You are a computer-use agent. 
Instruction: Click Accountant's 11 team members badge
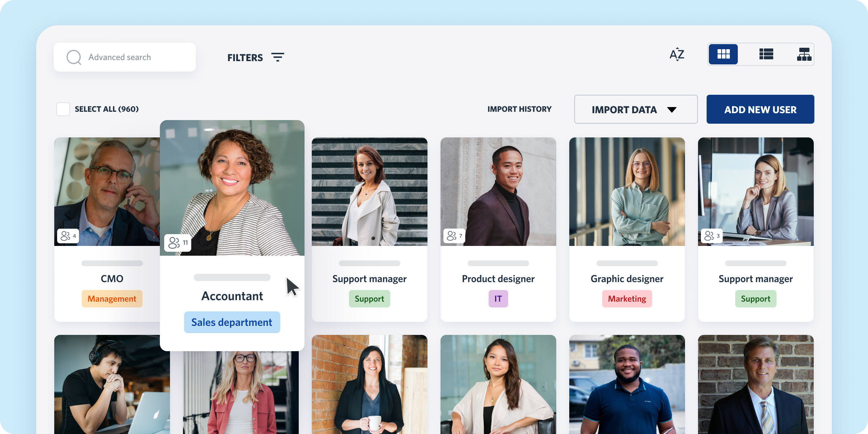click(x=178, y=243)
